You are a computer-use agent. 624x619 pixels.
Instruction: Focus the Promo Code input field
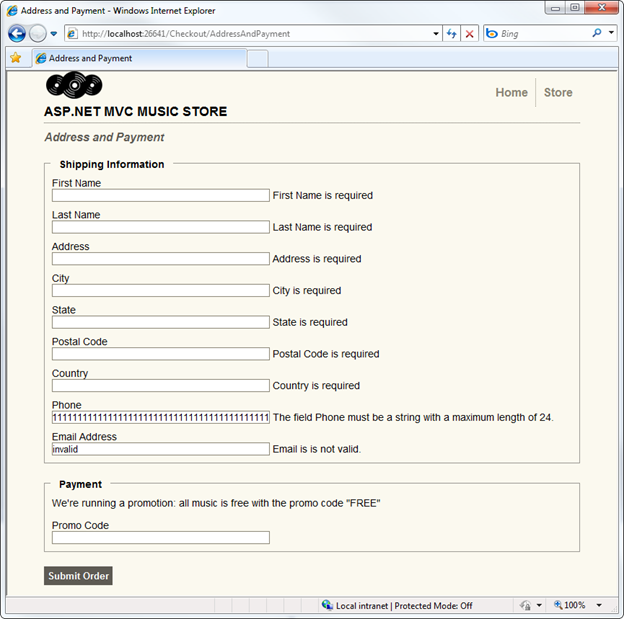(161, 537)
